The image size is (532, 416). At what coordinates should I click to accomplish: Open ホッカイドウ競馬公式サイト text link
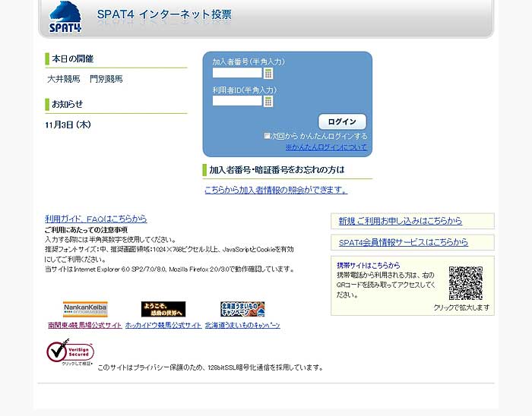tap(163, 325)
